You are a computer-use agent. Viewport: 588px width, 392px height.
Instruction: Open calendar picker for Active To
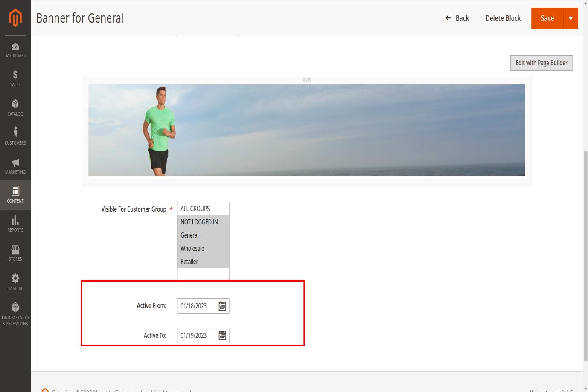coord(222,335)
